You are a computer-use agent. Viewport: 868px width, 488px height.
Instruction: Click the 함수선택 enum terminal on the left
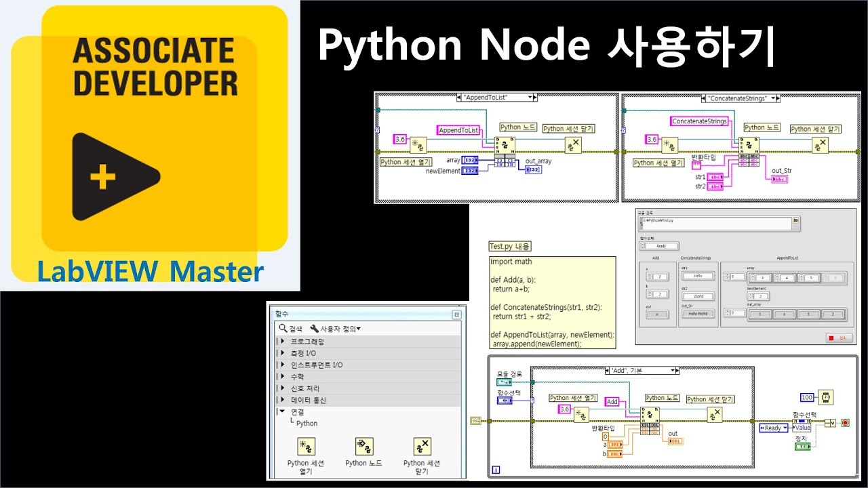505,401
